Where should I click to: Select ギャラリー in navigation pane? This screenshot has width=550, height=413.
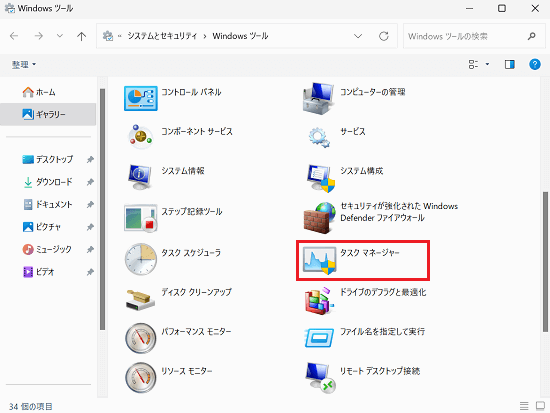(48, 114)
